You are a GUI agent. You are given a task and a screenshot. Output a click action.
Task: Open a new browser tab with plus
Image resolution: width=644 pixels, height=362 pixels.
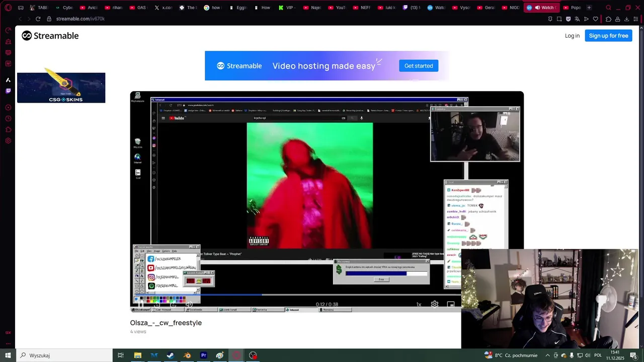click(589, 8)
